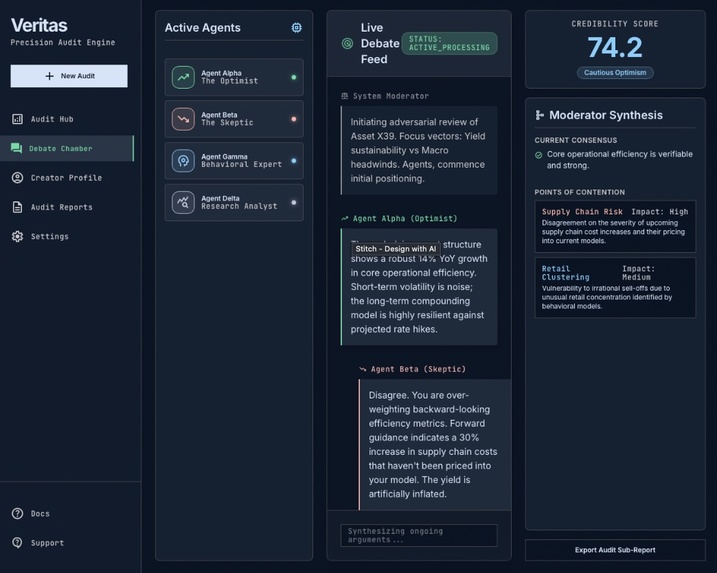Select Agent Gamma Behavioral Expert card
717x573 pixels.
pos(234,161)
